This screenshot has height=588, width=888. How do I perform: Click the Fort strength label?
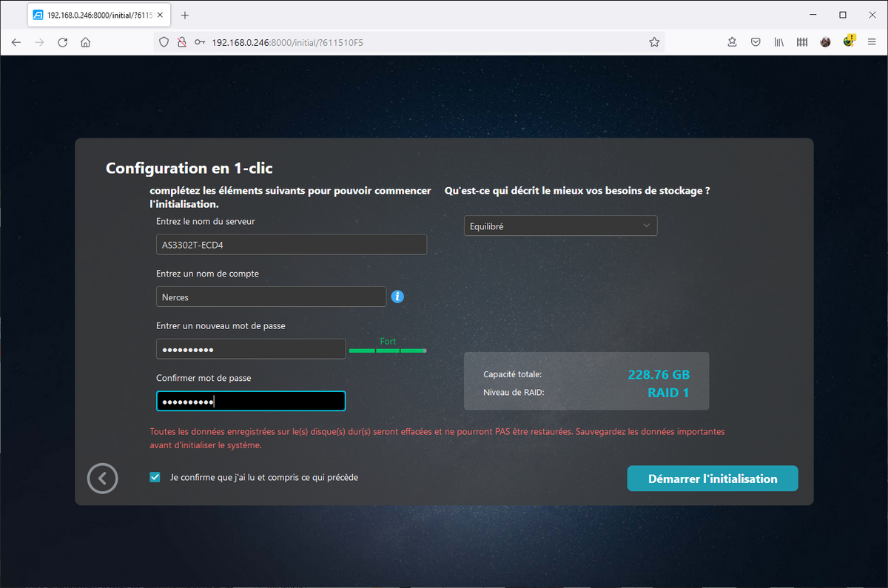tap(388, 341)
